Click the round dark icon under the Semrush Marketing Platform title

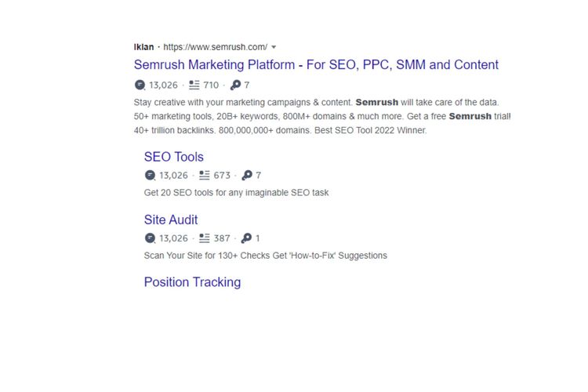tap(140, 85)
